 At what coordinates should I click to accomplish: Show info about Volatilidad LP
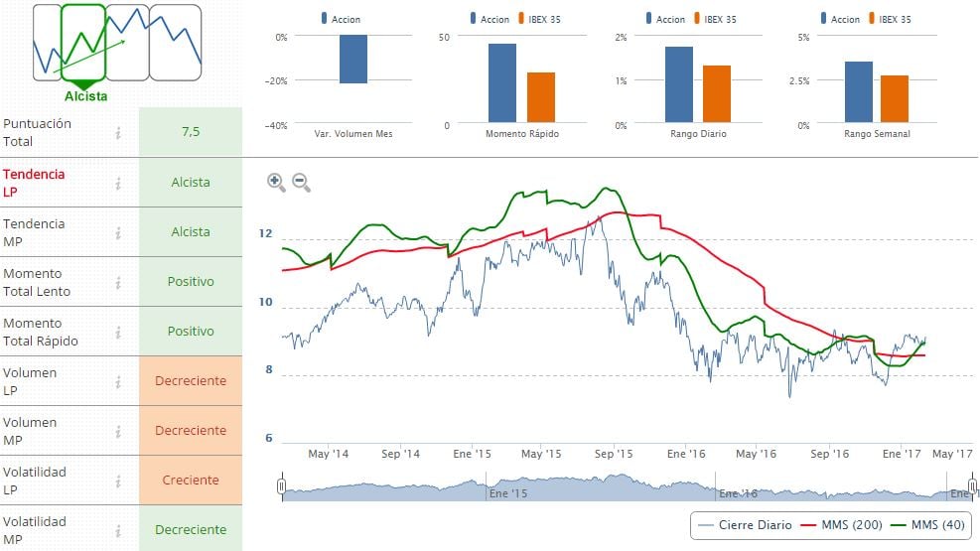tap(118, 481)
